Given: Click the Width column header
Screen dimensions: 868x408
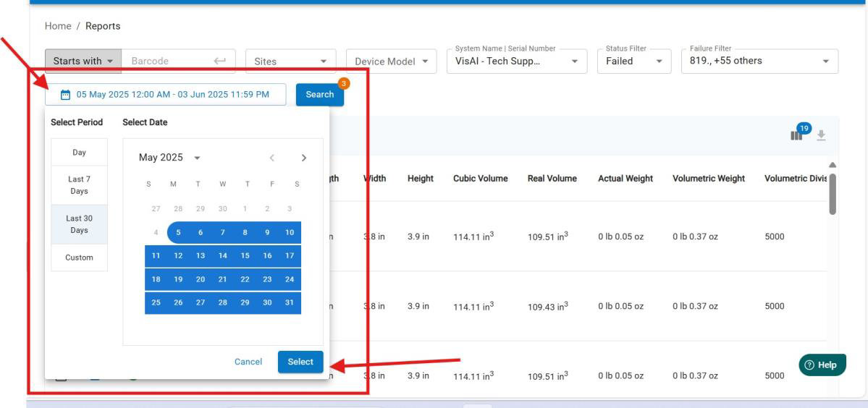Looking at the screenshot, I should coord(375,179).
